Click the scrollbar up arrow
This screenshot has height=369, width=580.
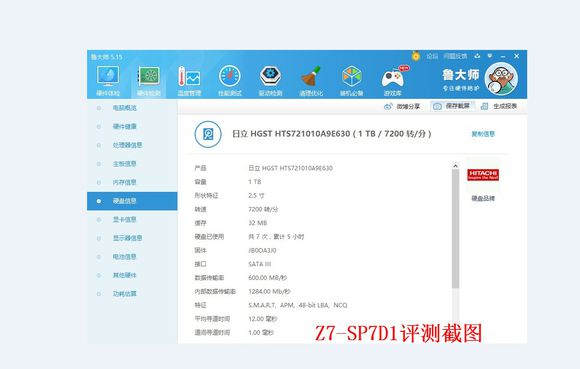pos(455,166)
